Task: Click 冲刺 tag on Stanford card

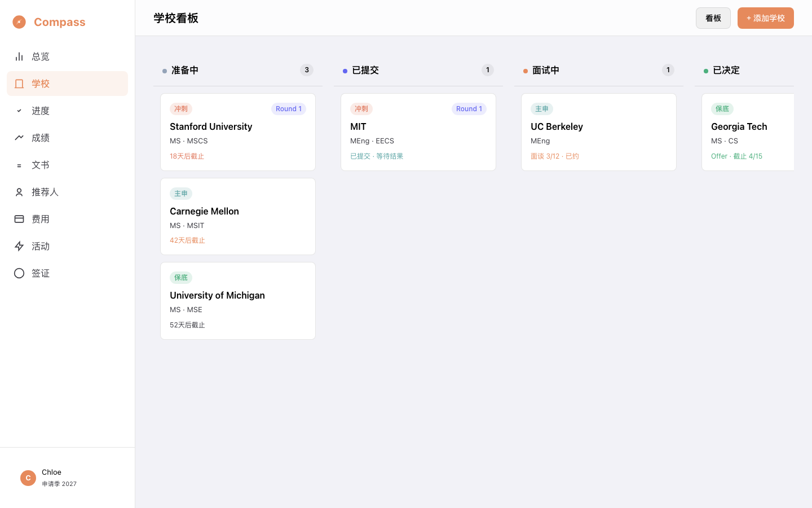Action: [181, 109]
